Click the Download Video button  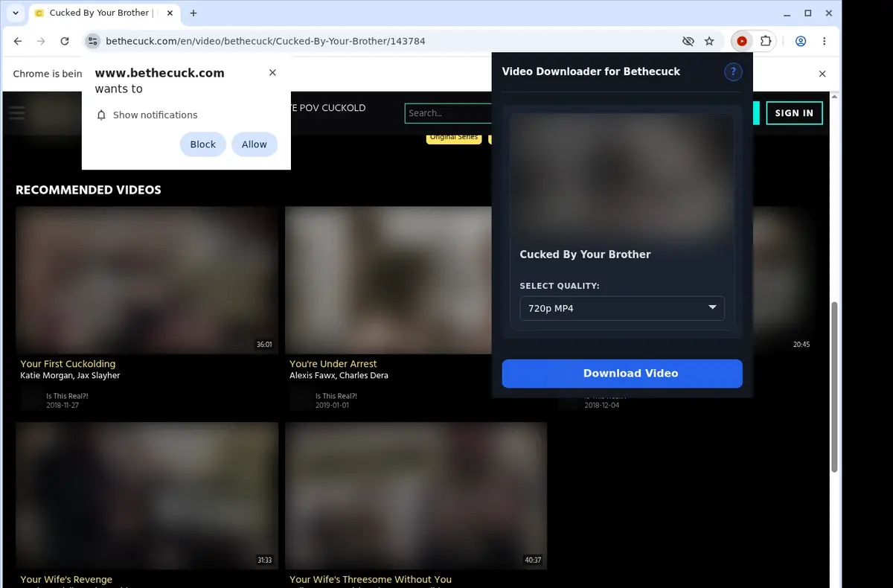coord(622,374)
